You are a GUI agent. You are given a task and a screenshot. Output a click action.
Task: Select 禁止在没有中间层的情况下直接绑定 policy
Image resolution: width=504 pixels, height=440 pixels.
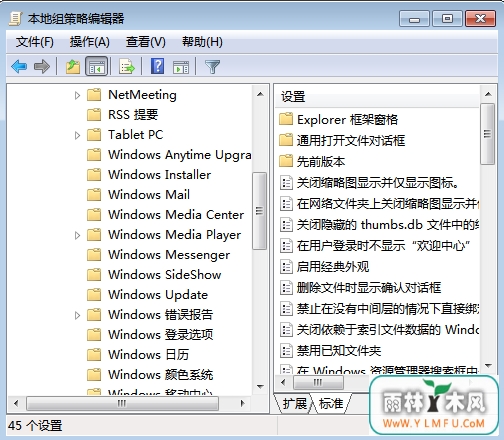point(379,308)
